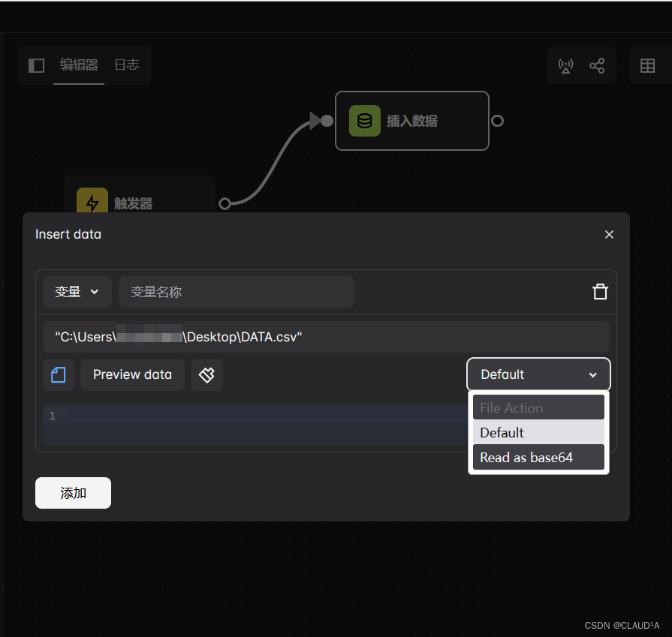Select the green database block icon

coord(364,121)
